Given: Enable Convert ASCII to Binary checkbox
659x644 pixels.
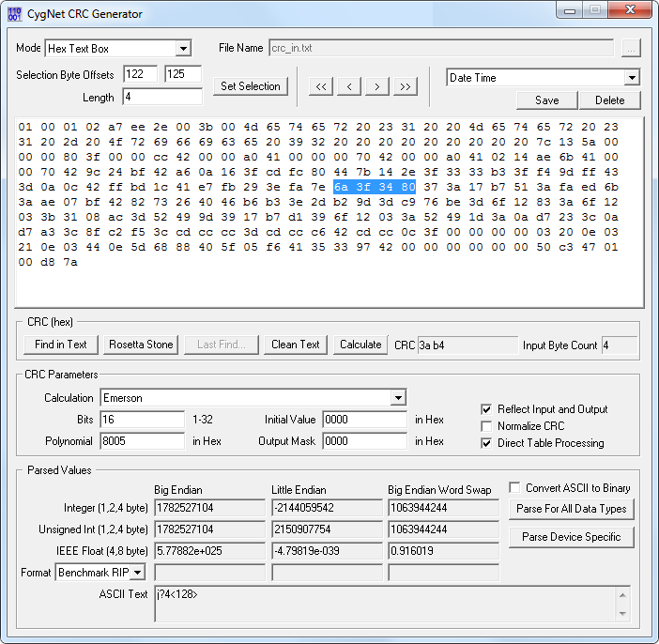Looking at the screenshot, I should pyautogui.click(x=514, y=487).
